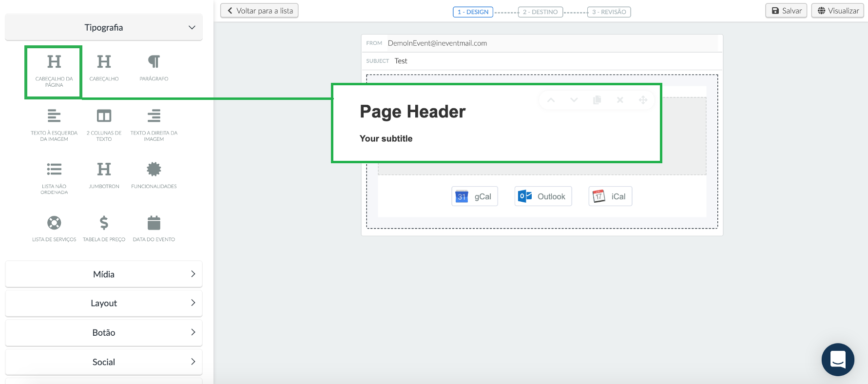Image resolution: width=868 pixels, height=384 pixels.
Task: Expand the Layout section
Action: pos(104,303)
